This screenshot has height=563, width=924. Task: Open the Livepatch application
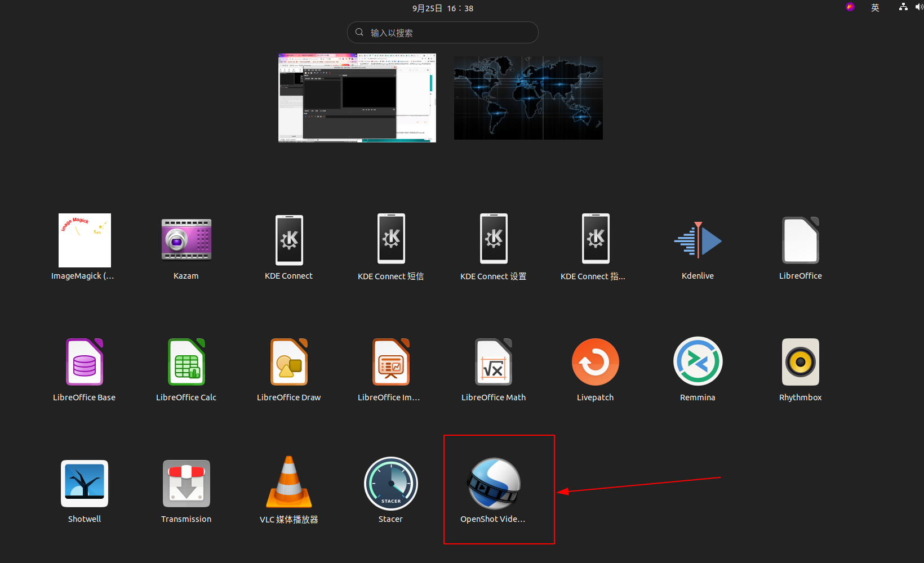595,362
